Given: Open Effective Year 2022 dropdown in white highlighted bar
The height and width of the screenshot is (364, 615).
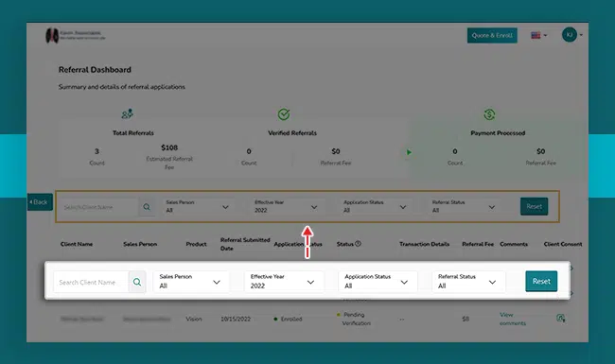Looking at the screenshot, I should pos(284,282).
